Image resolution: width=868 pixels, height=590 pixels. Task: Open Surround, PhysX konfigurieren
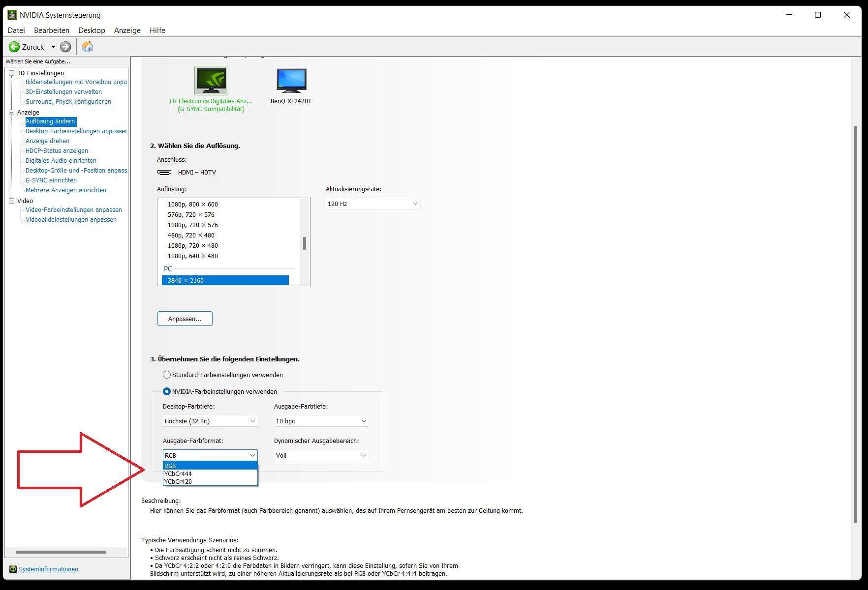pyautogui.click(x=68, y=102)
